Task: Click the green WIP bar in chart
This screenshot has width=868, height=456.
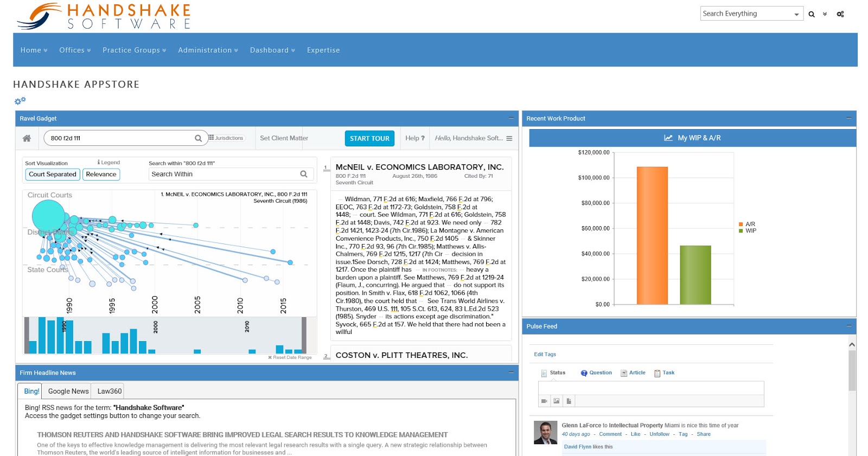Action: click(x=695, y=275)
